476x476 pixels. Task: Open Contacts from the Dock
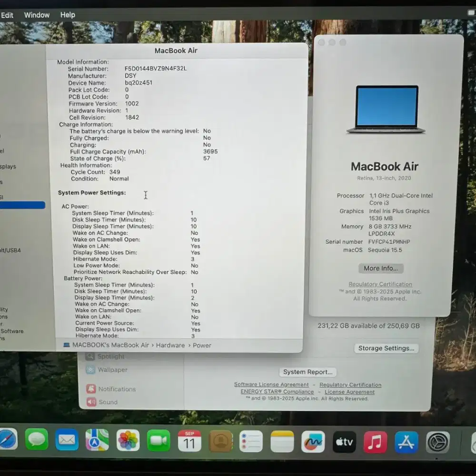click(x=221, y=441)
